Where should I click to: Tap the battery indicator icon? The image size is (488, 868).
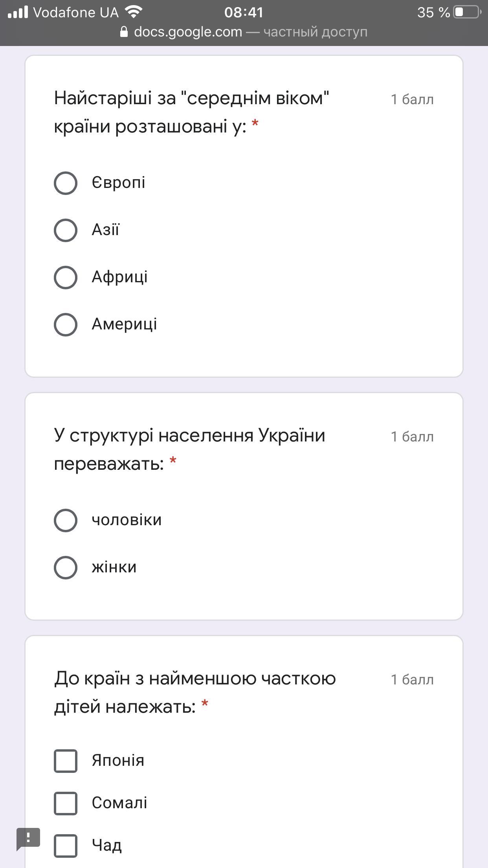468,12
